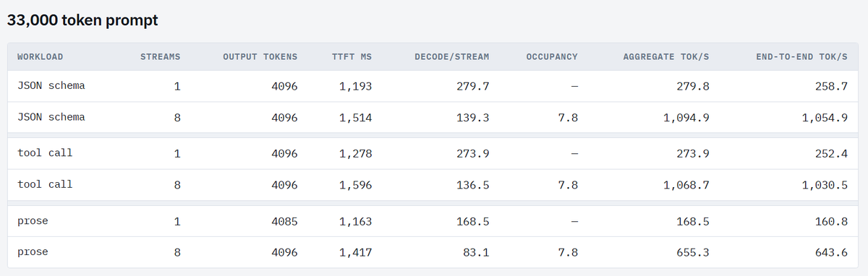Viewport: 868px width, 276px height.
Task: Click the output tokens value 4085
Action: tap(284, 221)
